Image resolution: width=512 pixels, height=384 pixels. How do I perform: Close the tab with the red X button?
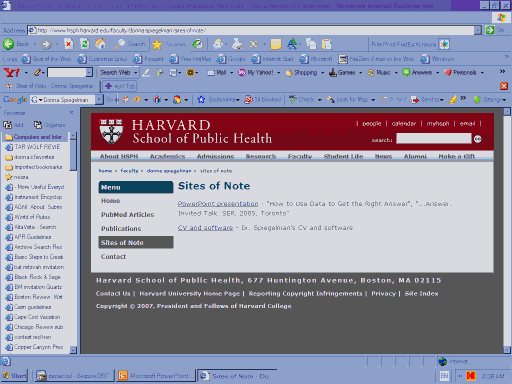click(x=504, y=86)
